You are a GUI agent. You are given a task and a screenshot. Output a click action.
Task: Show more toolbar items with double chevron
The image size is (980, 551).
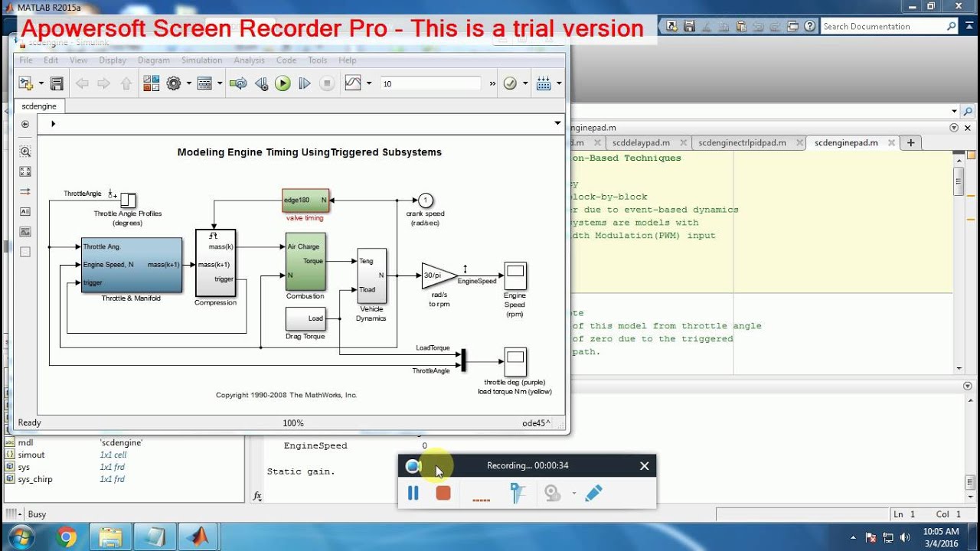pos(492,83)
